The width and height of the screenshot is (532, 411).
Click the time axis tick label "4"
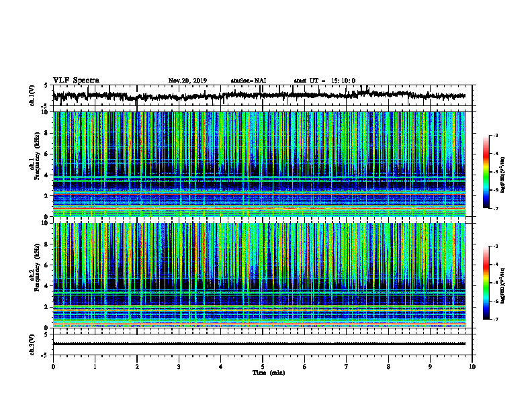coord(220,367)
